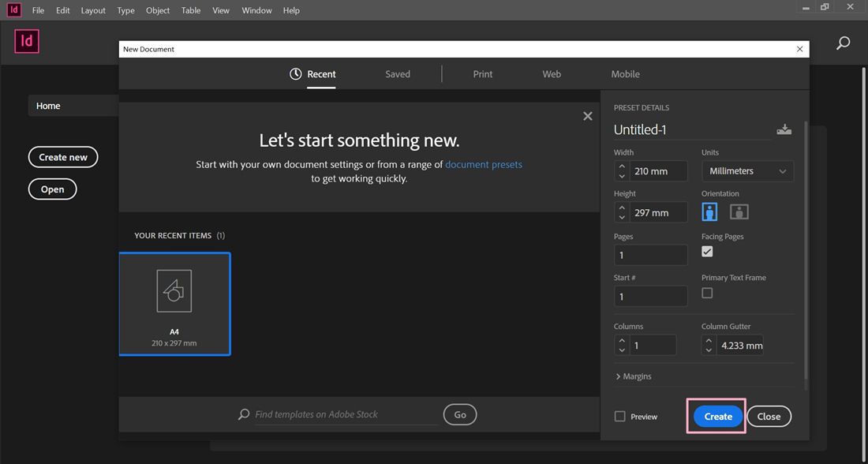Switch to landscape orientation
The width and height of the screenshot is (868, 464).
point(739,211)
